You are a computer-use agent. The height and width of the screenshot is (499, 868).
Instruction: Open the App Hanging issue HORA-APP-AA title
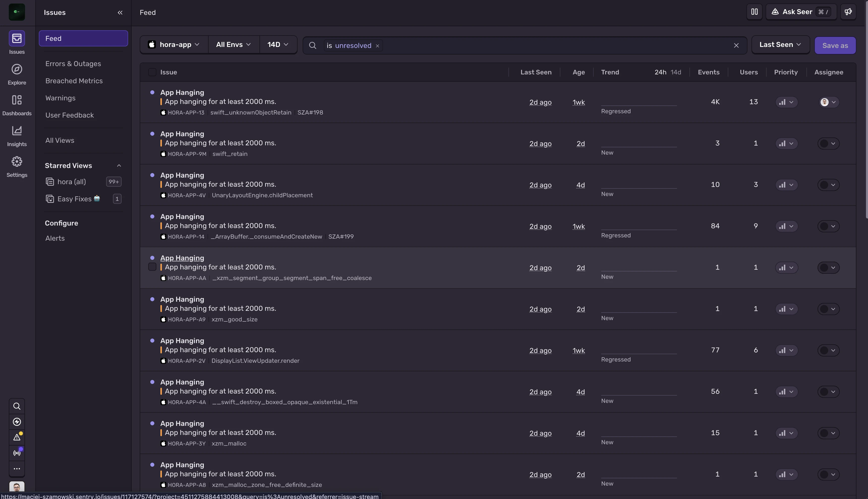point(182,258)
